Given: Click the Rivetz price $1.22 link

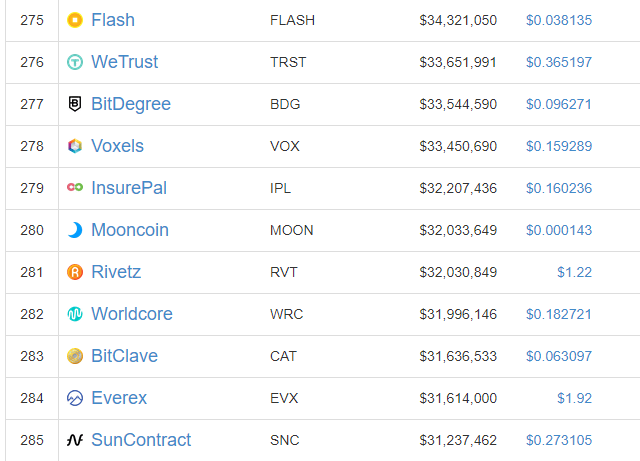Looking at the screenshot, I should point(574,272).
